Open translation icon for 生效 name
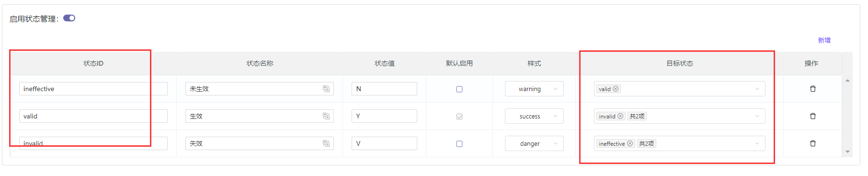The image size is (868, 176). pos(326,116)
